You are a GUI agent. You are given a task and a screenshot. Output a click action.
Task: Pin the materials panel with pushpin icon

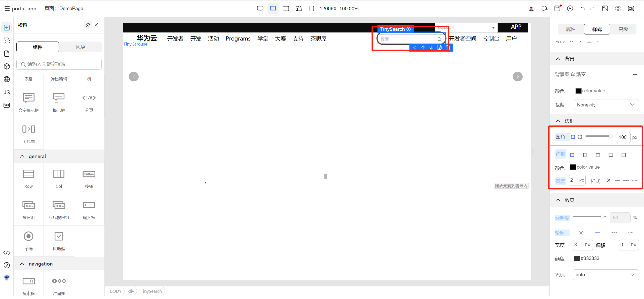(x=88, y=25)
